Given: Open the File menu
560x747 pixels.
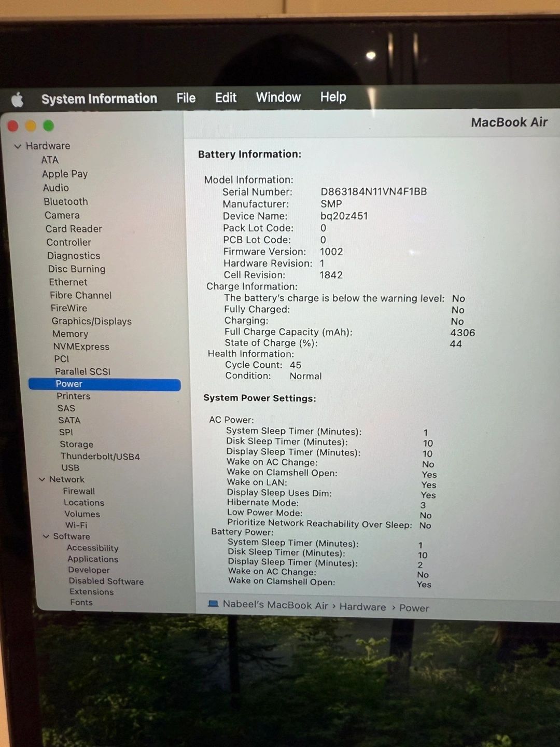Looking at the screenshot, I should [x=186, y=98].
